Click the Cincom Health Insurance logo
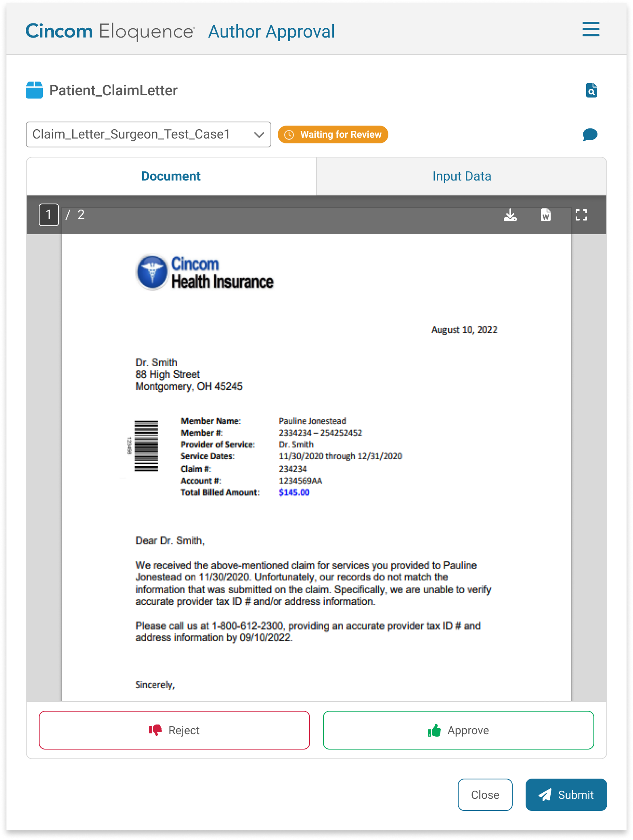This screenshot has height=840, width=633. (x=205, y=273)
